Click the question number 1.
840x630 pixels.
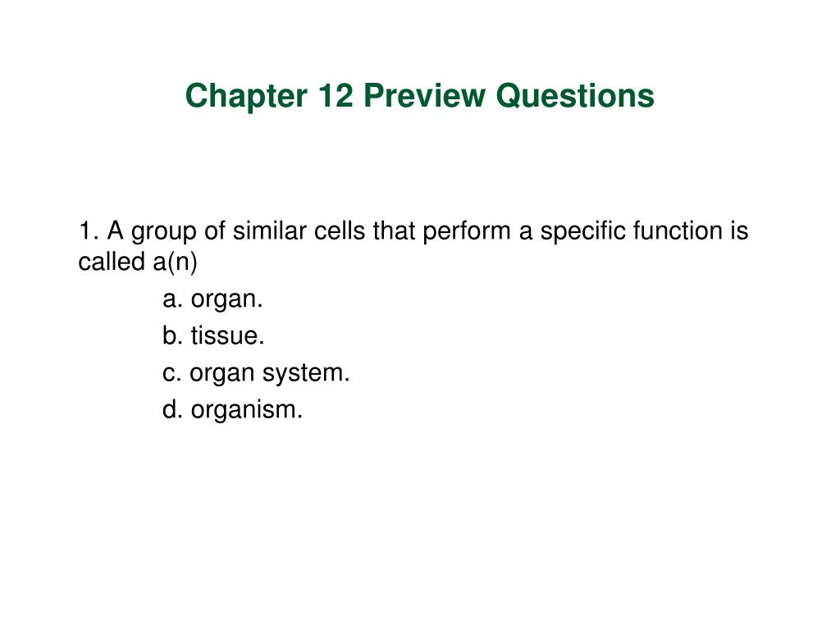click(x=89, y=231)
